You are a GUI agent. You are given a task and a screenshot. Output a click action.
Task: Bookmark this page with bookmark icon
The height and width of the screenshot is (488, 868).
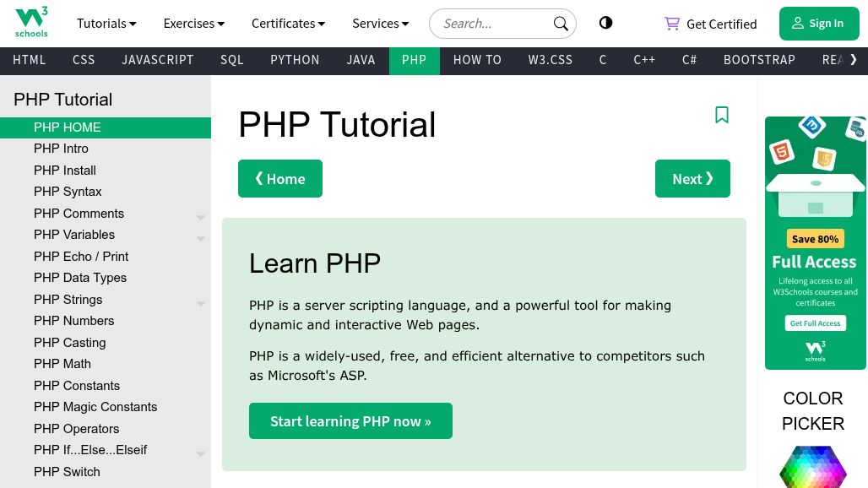point(721,115)
